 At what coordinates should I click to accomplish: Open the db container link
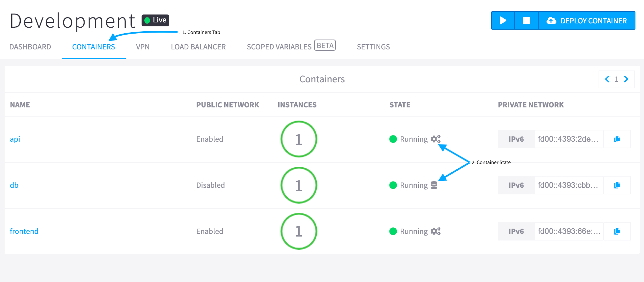14,185
